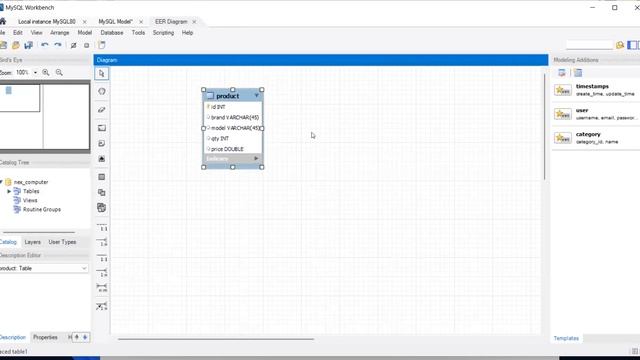The width and height of the screenshot is (640, 360).
Task: Select the relationship using existing columns tool
Action: coord(102,306)
